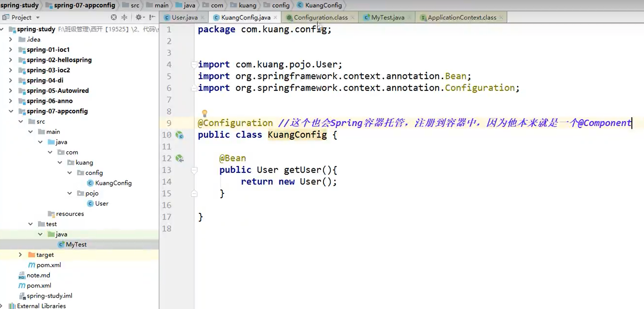Click the @Bean annotation on line 12
Image resolution: width=644 pixels, height=309 pixels.
pyautogui.click(x=232, y=158)
